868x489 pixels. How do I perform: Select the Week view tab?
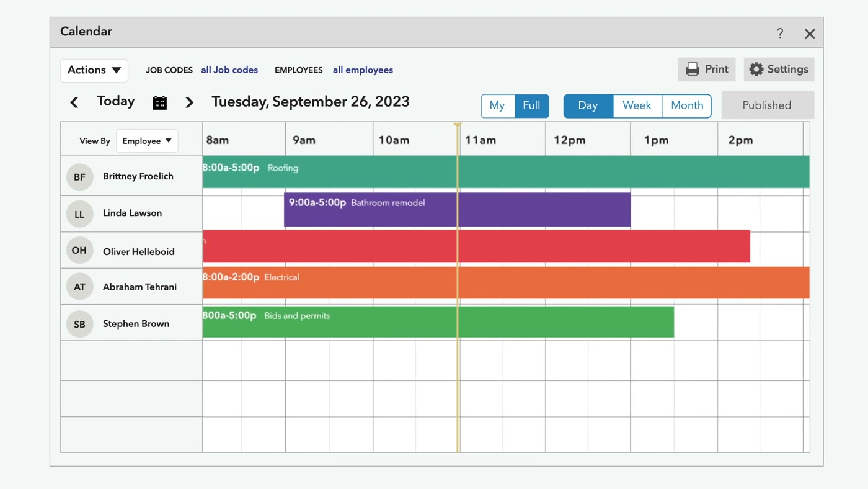pyautogui.click(x=637, y=105)
